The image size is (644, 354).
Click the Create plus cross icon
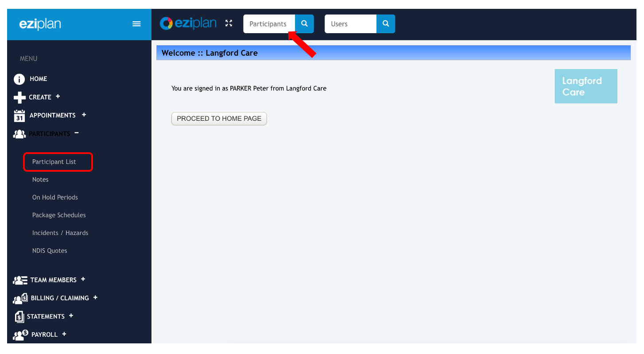[19, 97]
